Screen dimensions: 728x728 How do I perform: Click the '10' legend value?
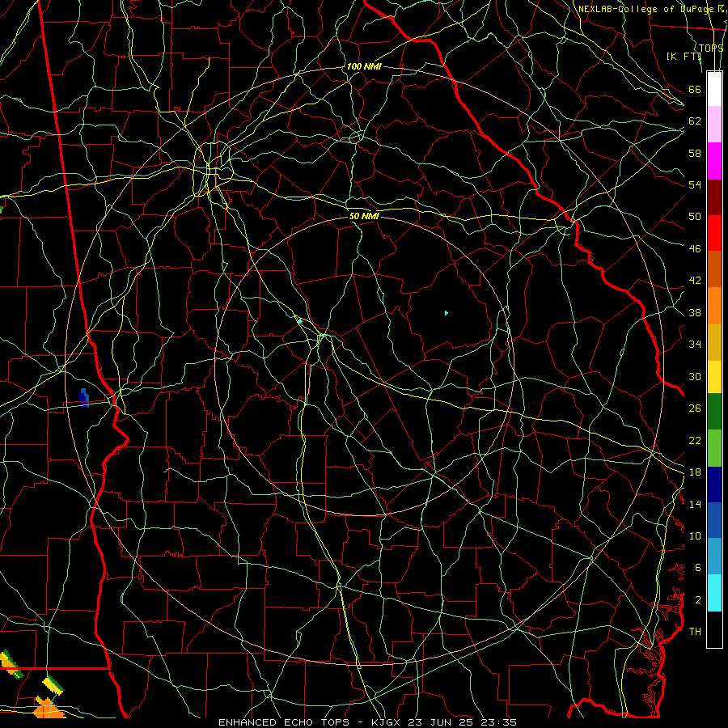coord(695,535)
